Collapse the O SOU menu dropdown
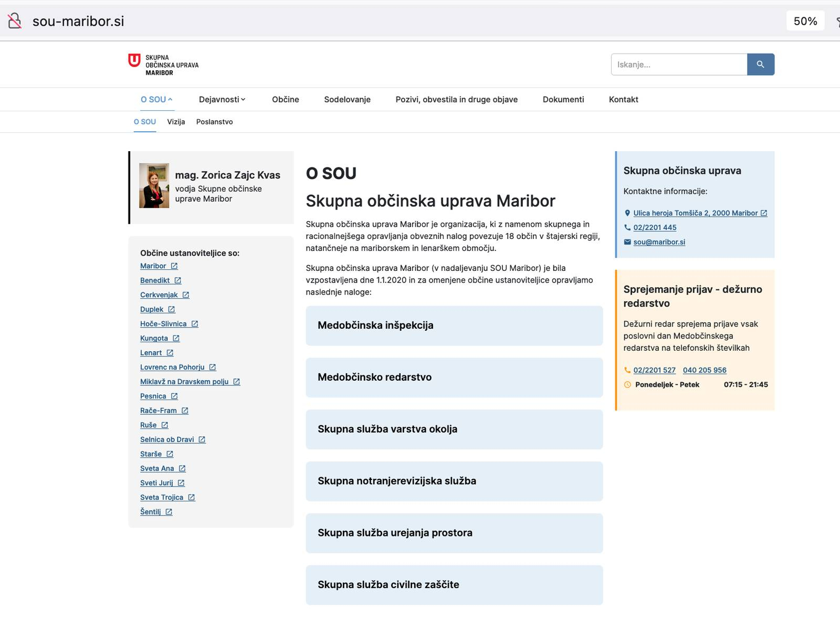Viewport: 840px width, 630px height. coord(156,99)
